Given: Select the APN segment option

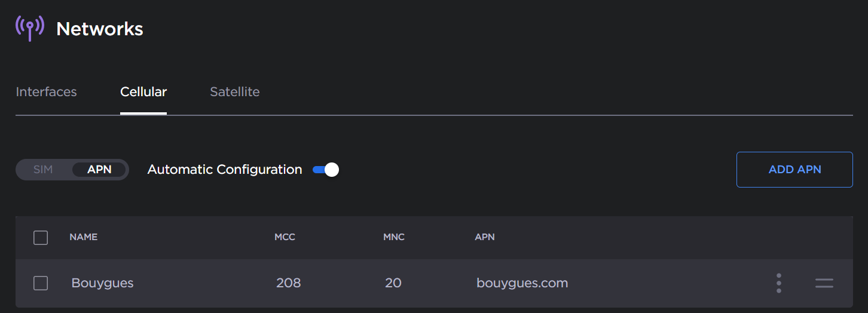Looking at the screenshot, I should pos(99,170).
